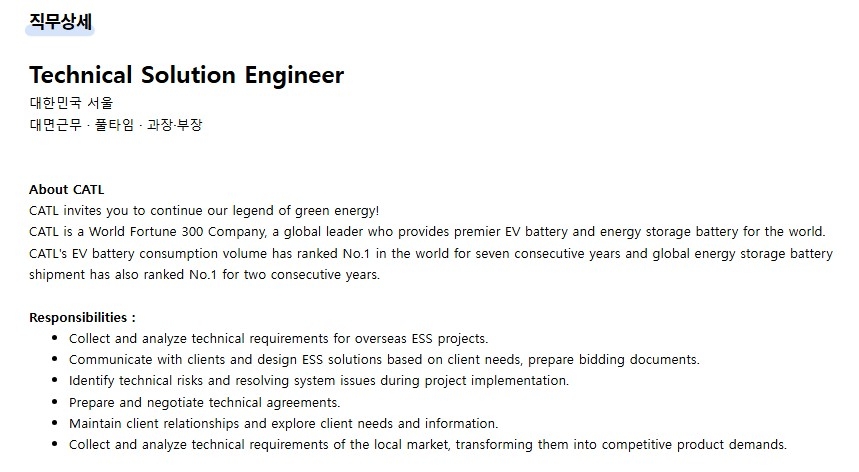Click the 직무상세 section heading
The height and width of the screenshot is (472, 859).
click(61, 22)
